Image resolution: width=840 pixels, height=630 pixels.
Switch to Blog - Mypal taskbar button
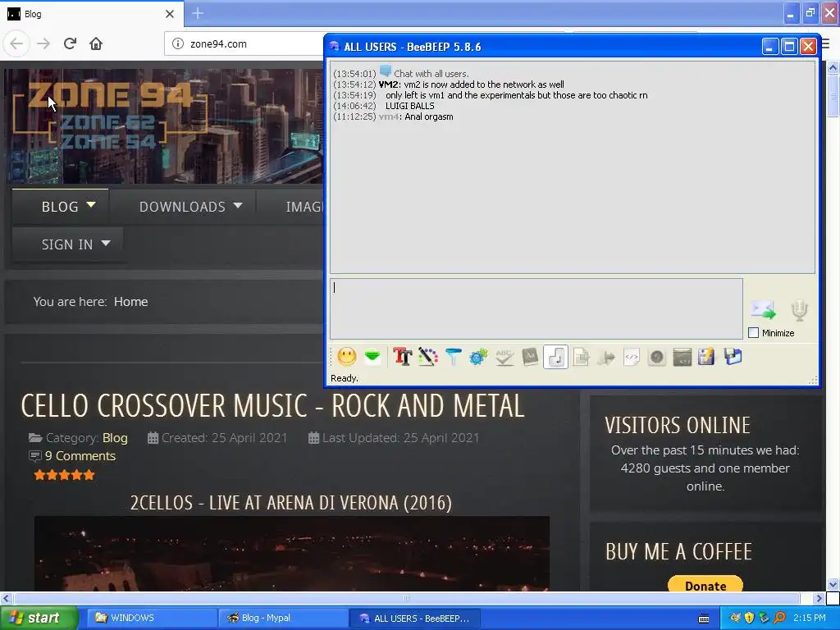tap(283, 619)
